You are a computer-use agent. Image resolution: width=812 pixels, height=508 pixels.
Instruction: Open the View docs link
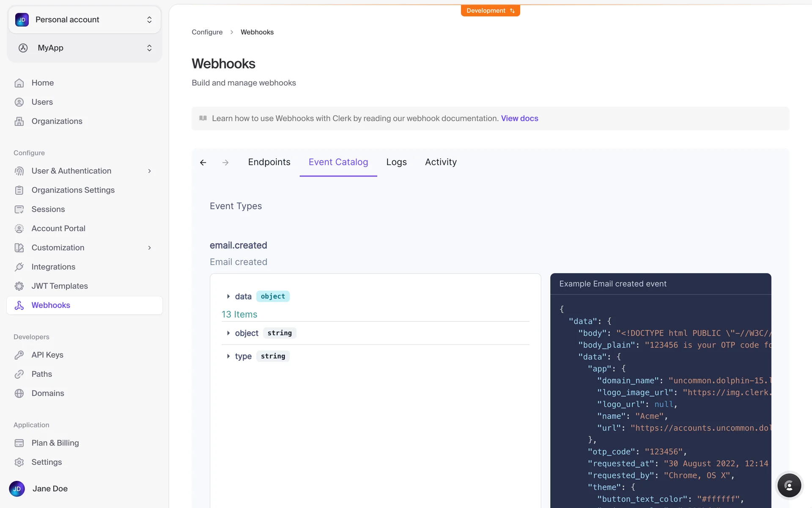[519, 119]
